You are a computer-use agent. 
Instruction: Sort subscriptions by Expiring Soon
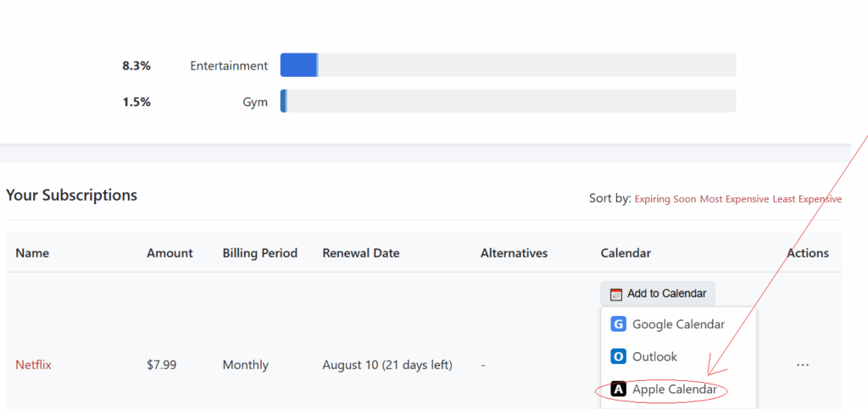point(665,199)
